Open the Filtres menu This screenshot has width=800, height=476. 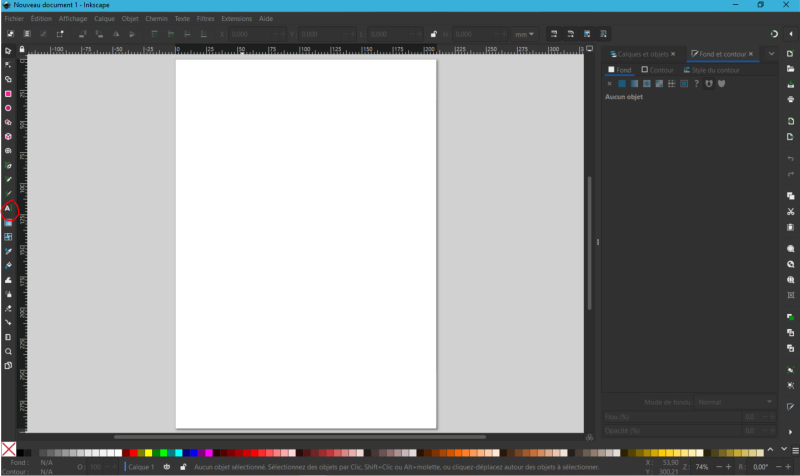[206, 18]
